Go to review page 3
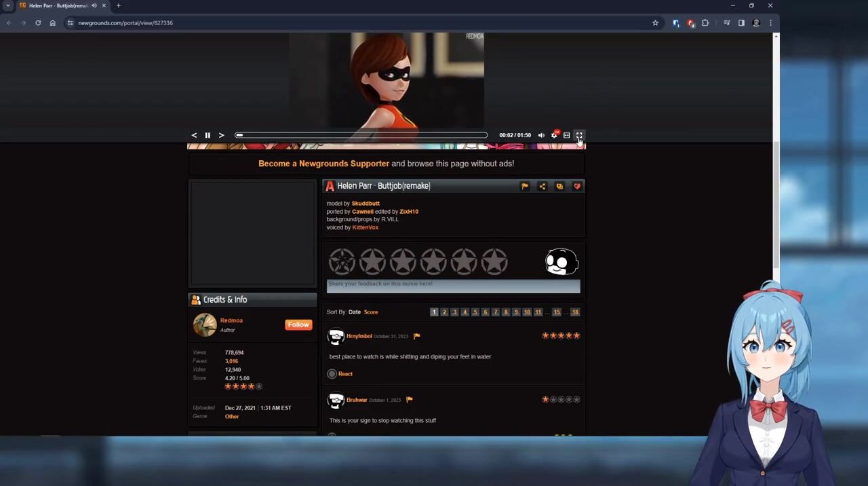868x486 pixels. 454,312
